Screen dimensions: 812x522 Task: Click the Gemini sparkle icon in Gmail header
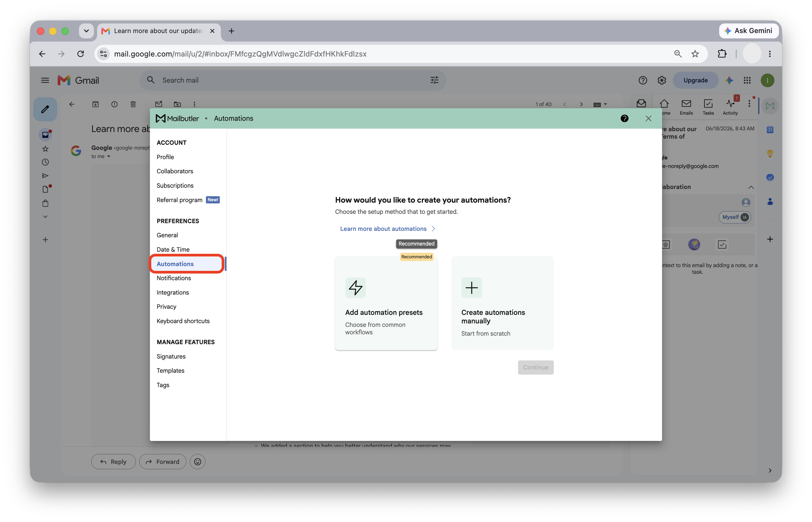pyautogui.click(x=729, y=80)
